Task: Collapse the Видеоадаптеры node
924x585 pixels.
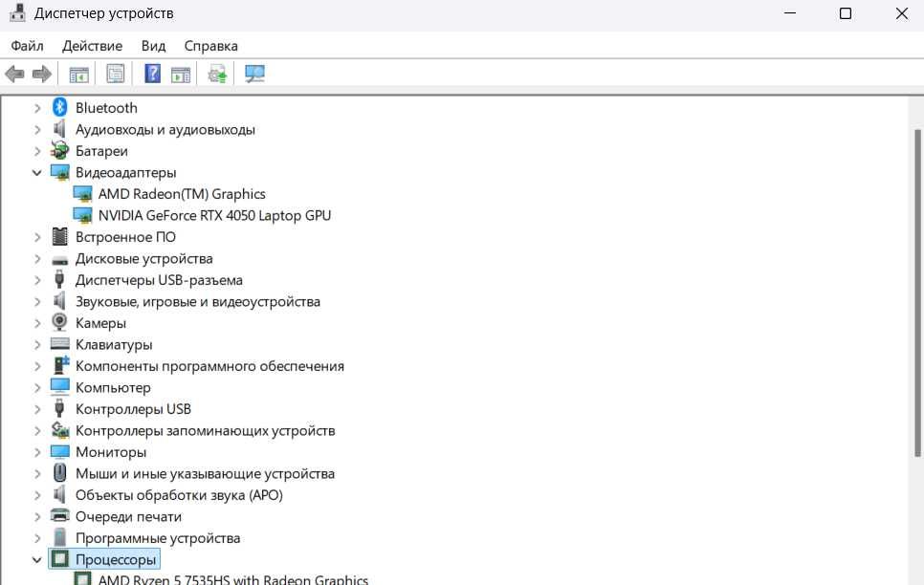Action: [x=37, y=173]
